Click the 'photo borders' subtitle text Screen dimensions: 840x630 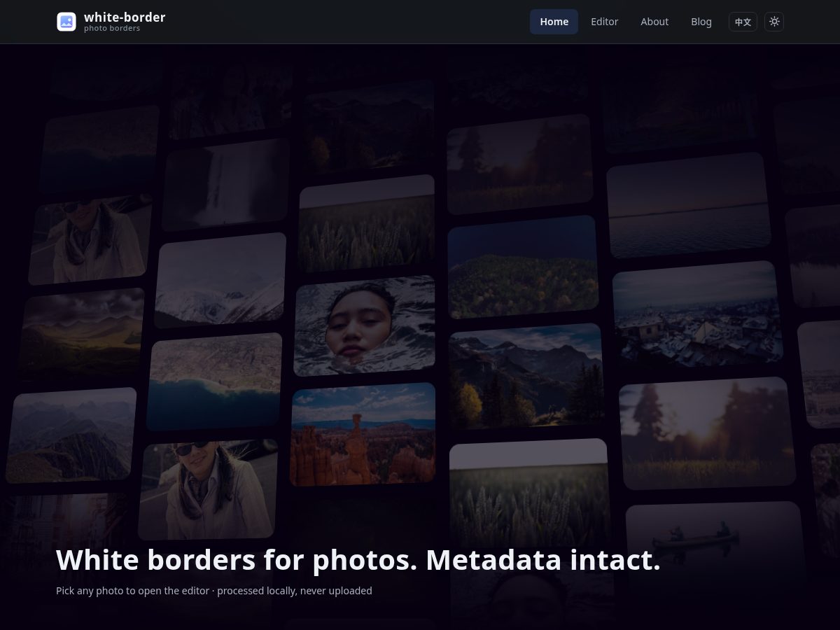(x=112, y=29)
